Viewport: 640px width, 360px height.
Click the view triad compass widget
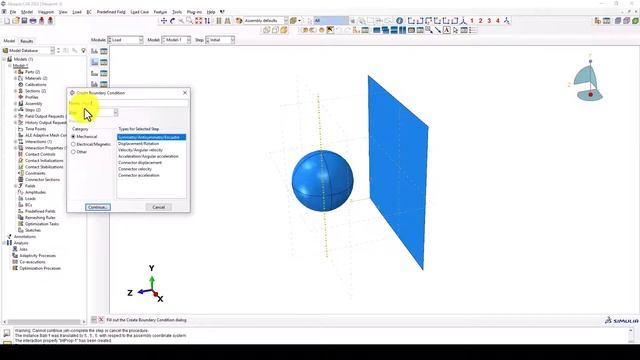pyautogui.click(x=588, y=79)
